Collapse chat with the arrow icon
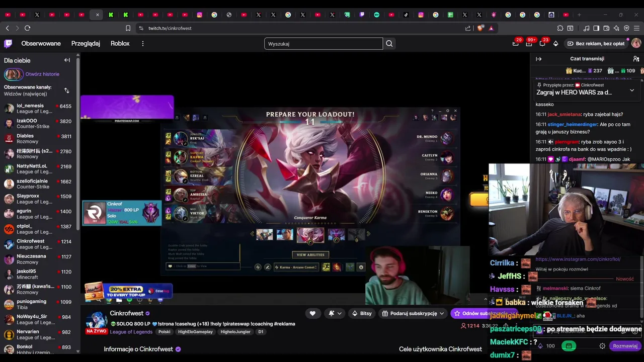Viewport: 644px width, 362px height. click(x=538, y=59)
